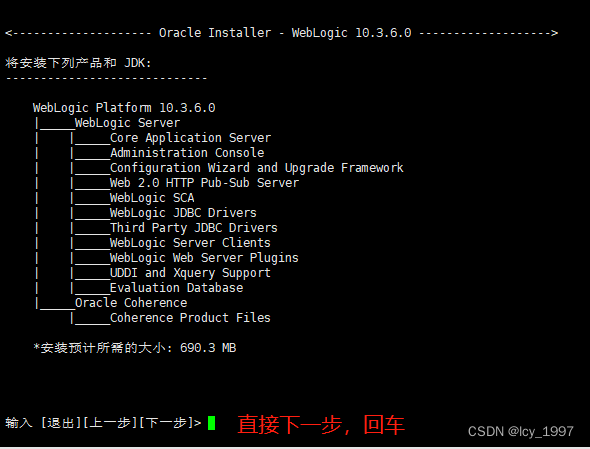Click the [退出] option in the prompt
Image resolution: width=590 pixels, height=449 pixels.
click(x=61, y=423)
